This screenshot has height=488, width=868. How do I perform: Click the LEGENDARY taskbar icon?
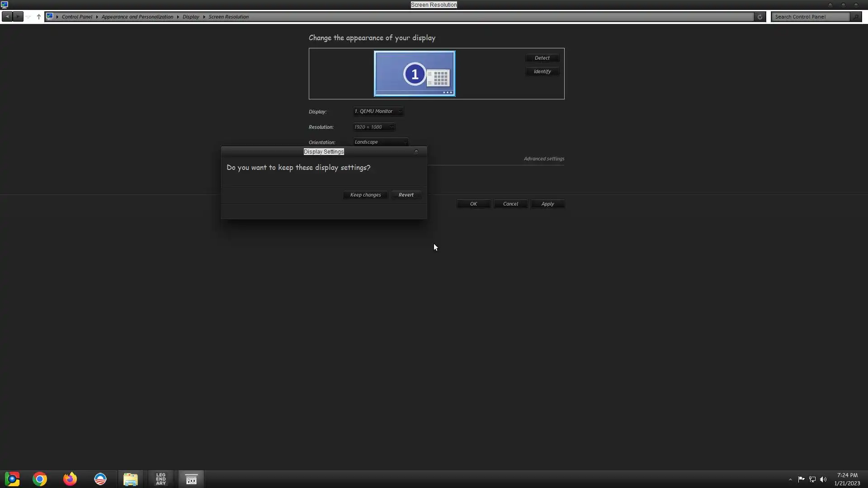pos(160,479)
